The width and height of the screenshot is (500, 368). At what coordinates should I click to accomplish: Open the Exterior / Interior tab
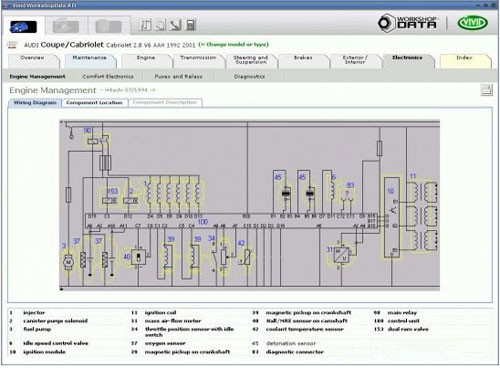point(355,60)
